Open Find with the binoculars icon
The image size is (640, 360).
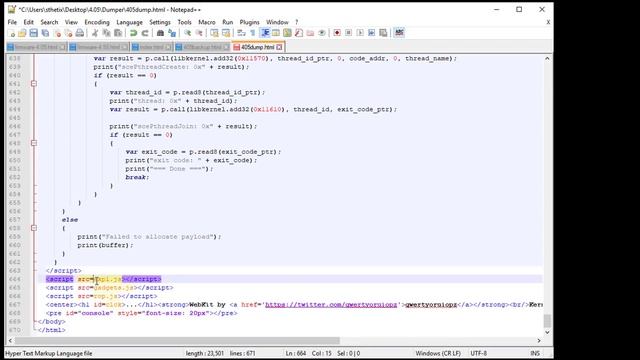click(x=160, y=33)
